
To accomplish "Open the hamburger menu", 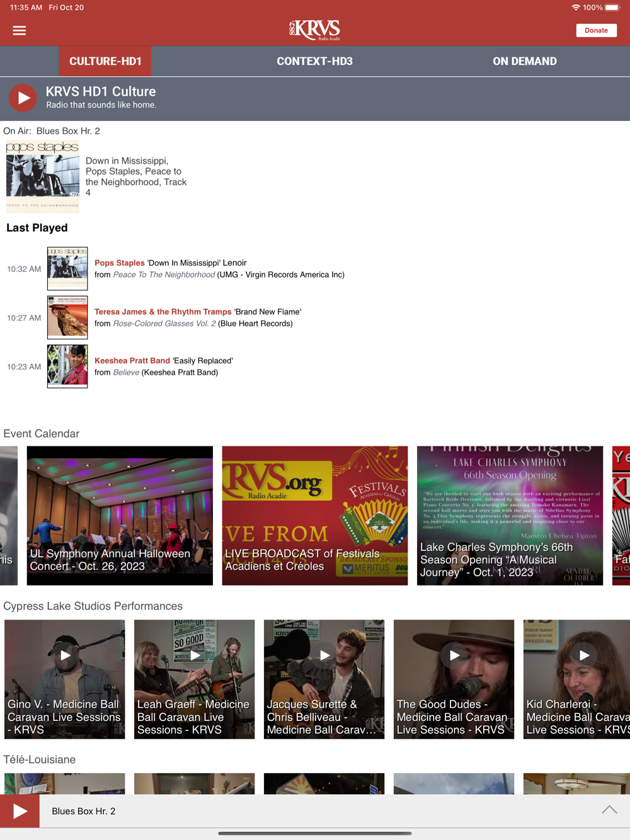I will coord(20,30).
